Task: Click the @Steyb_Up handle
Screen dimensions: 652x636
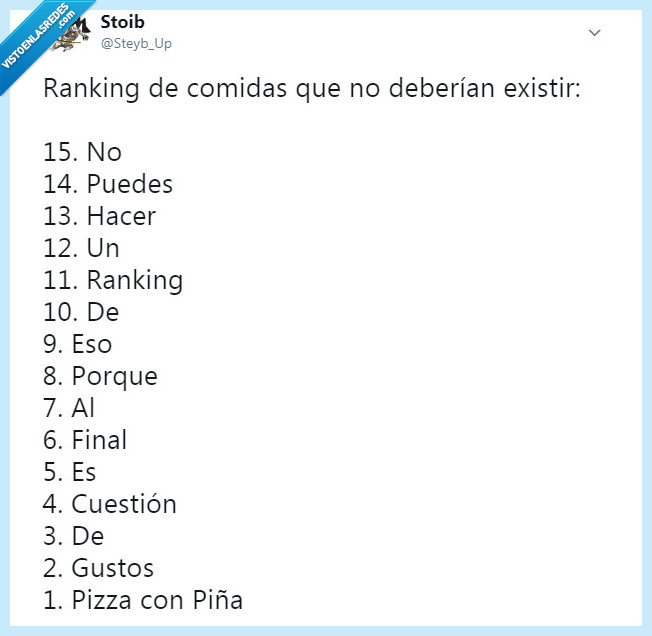Action: (x=136, y=43)
